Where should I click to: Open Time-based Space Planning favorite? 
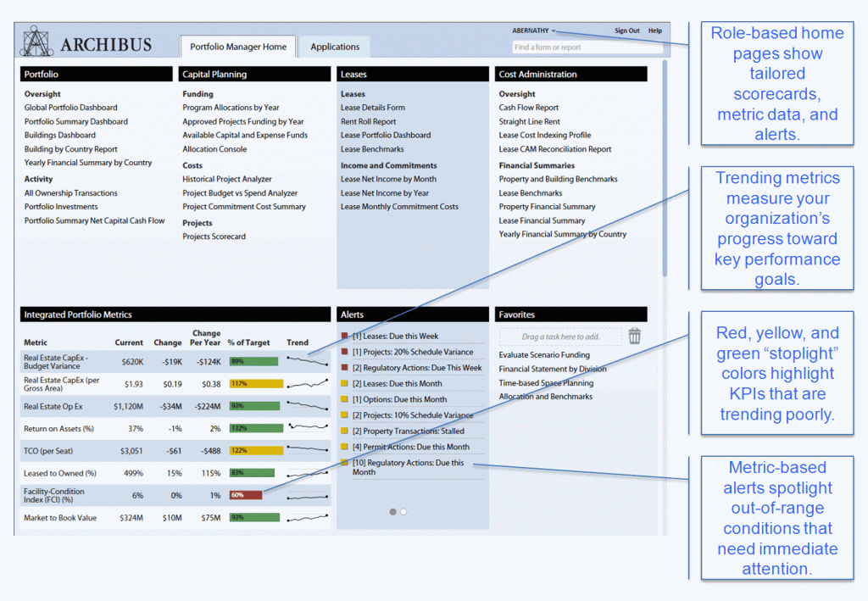tap(546, 383)
